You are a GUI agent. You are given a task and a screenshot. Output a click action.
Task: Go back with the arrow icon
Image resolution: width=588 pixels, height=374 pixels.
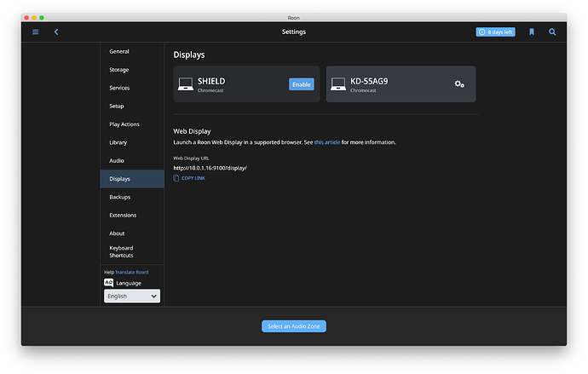(x=56, y=32)
